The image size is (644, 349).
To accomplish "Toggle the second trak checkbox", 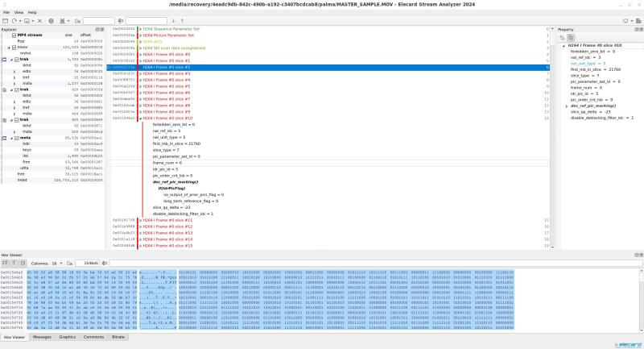I will tap(17, 89).
